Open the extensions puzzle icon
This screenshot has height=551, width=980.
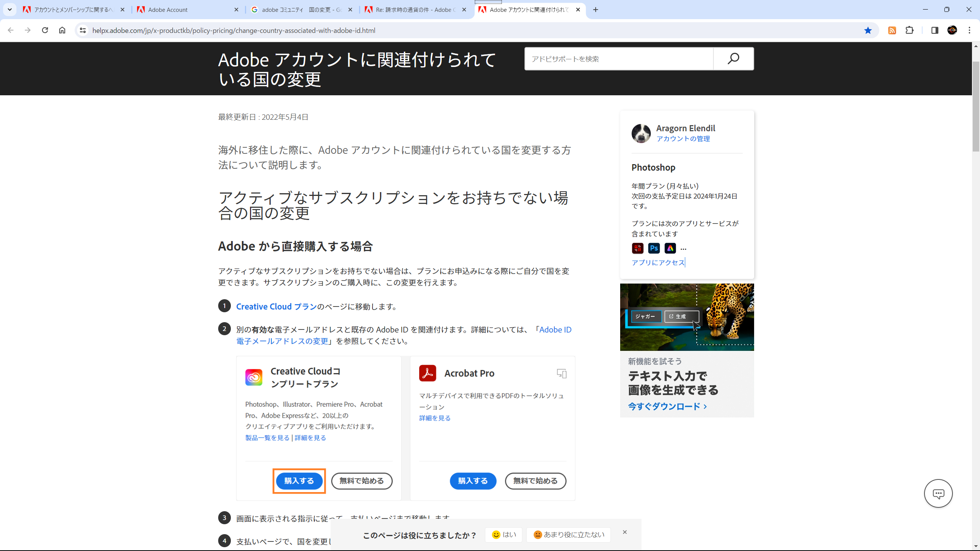click(x=910, y=30)
